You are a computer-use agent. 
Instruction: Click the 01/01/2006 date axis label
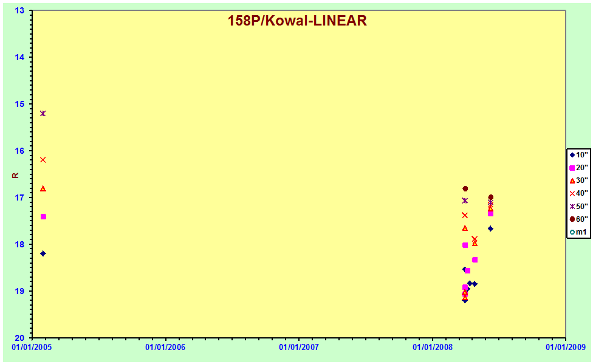tap(165, 347)
